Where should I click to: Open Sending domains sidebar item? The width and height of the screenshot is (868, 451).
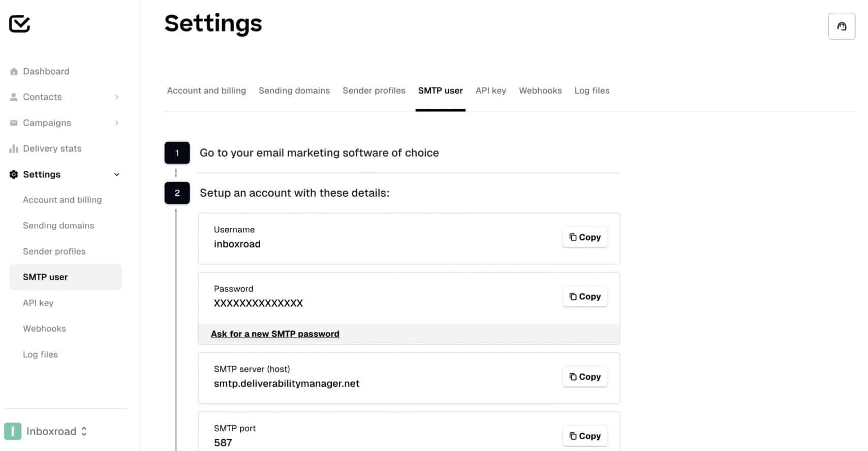tap(58, 226)
